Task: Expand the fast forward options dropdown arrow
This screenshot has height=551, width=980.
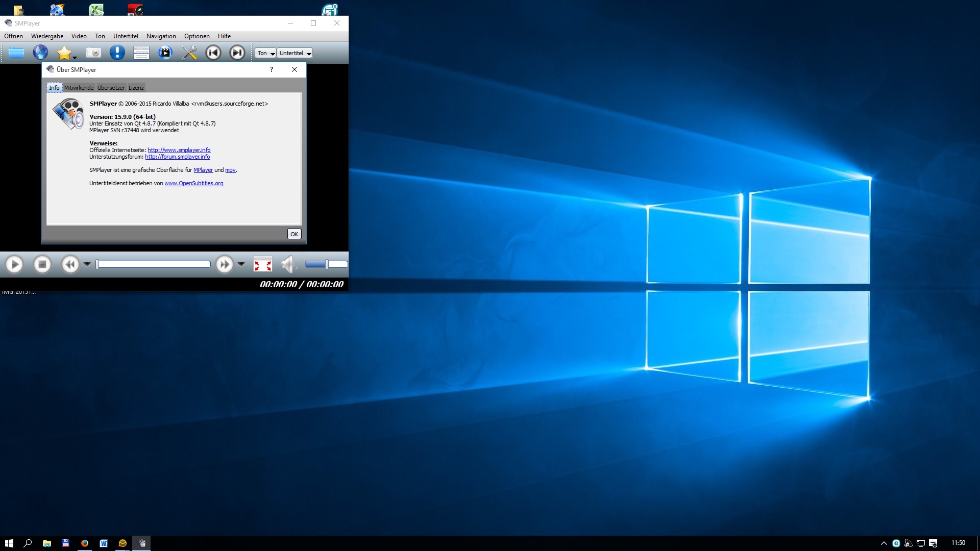Action: [x=241, y=264]
